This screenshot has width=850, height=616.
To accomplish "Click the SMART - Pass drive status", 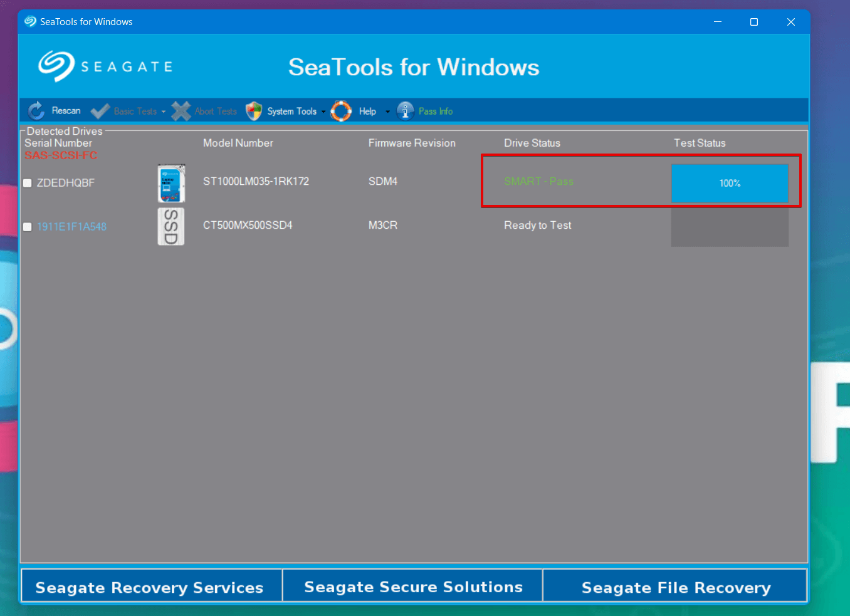I will [x=538, y=181].
